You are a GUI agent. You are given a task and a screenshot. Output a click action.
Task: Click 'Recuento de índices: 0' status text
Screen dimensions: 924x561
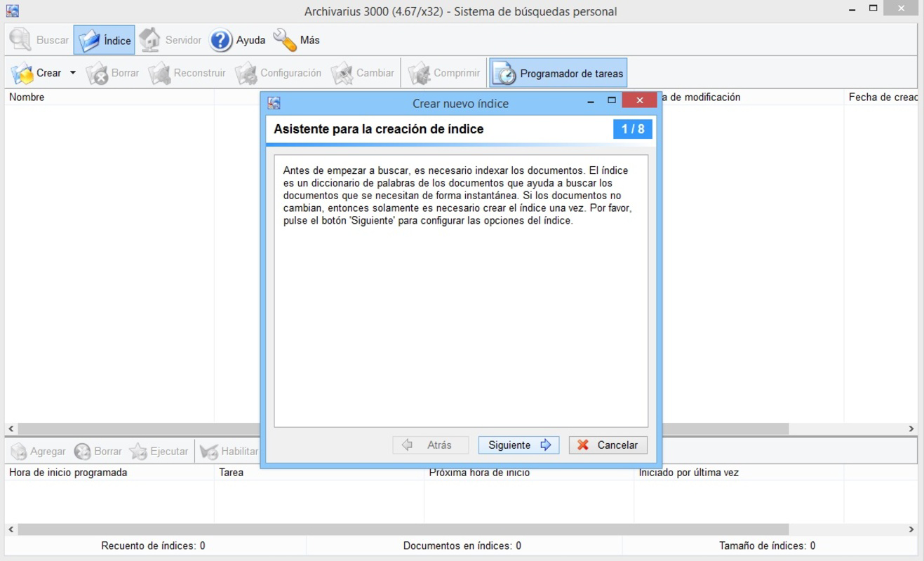(154, 546)
